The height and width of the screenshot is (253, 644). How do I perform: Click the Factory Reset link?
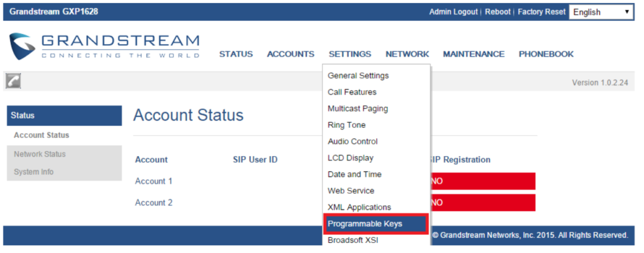pyautogui.click(x=541, y=12)
